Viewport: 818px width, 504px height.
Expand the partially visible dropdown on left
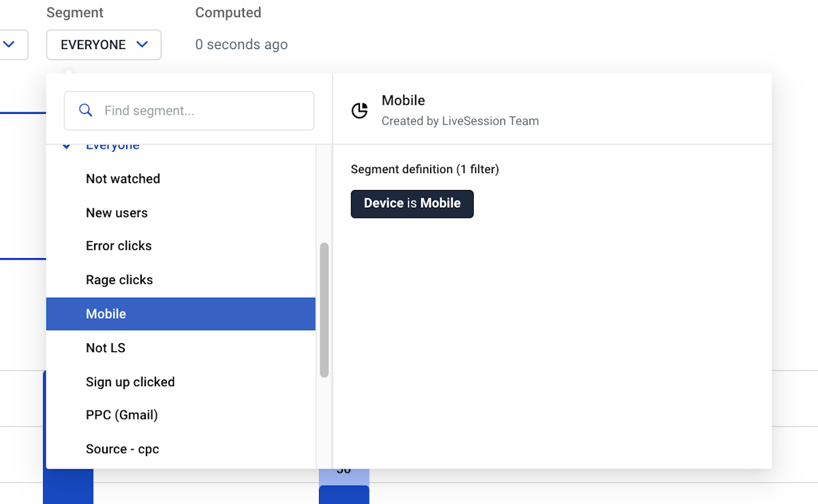(x=12, y=45)
